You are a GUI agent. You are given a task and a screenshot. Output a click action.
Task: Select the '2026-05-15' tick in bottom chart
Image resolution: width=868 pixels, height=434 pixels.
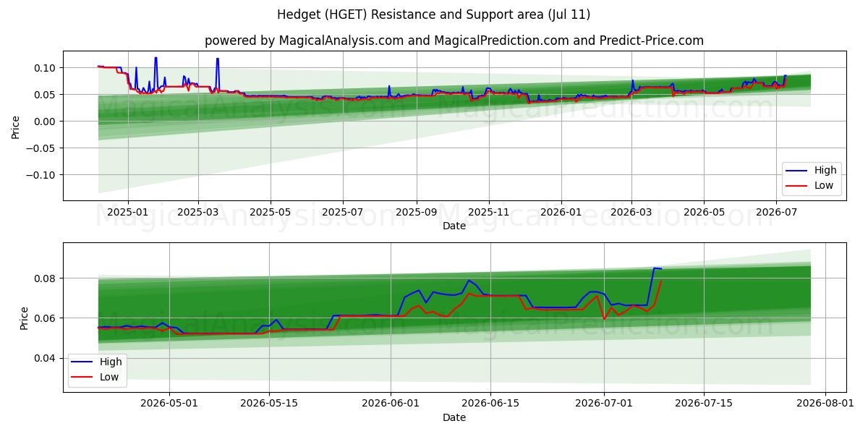point(269,404)
